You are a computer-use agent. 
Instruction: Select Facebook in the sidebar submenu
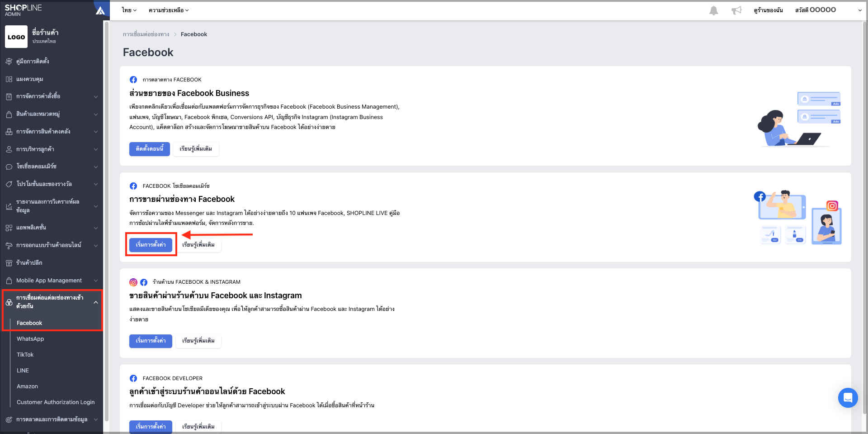(29, 323)
